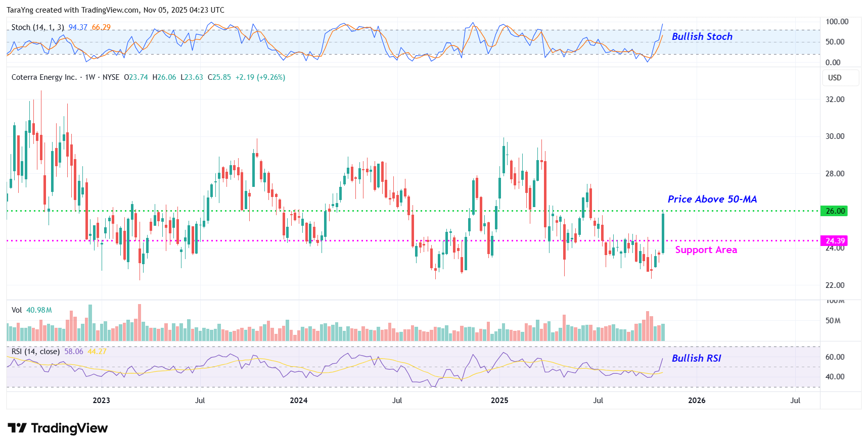
Task: Open the USD currency selector
Action: (835, 78)
